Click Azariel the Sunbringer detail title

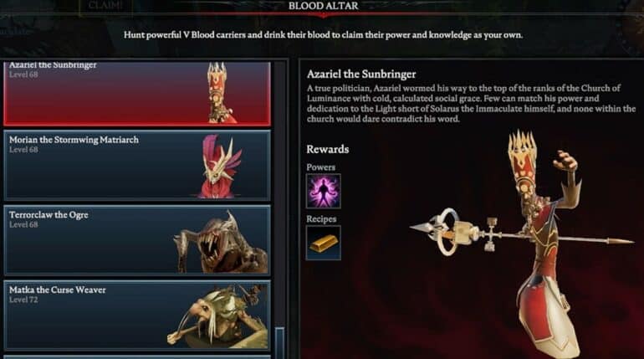pyautogui.click(x=361, y=74)
